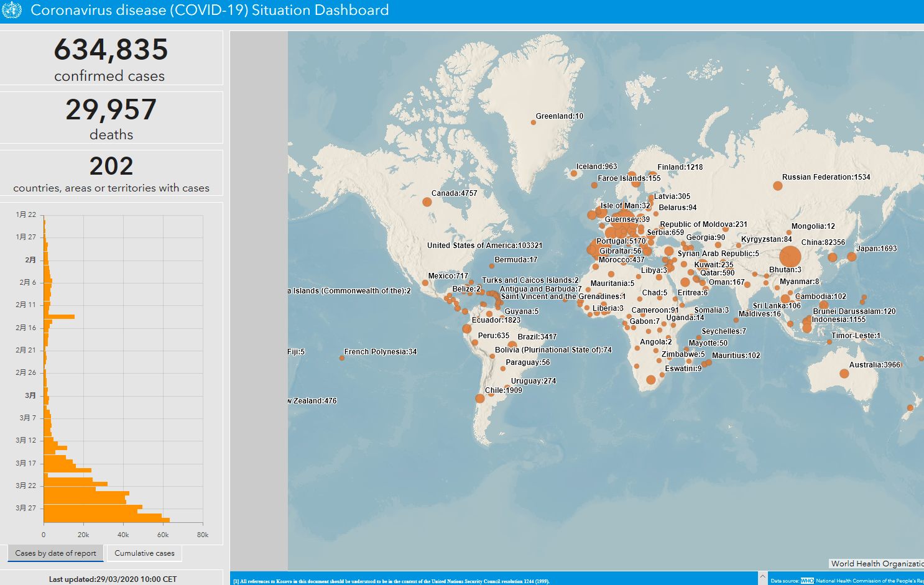
Task: Select the Australia case marker dot
Action: pyautogui.click(x=844, y=374)
